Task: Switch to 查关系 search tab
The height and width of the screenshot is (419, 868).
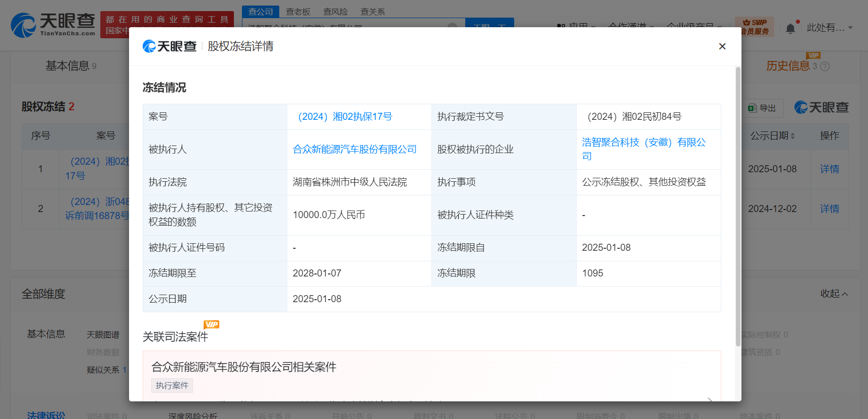Action: click(373, 12)
